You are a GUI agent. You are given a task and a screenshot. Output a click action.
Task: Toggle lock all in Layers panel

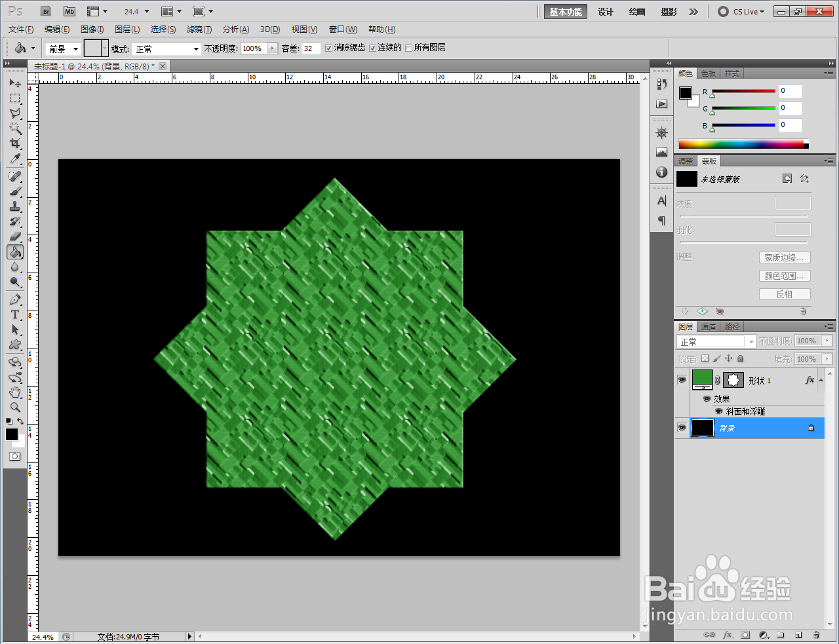(741, 359)
